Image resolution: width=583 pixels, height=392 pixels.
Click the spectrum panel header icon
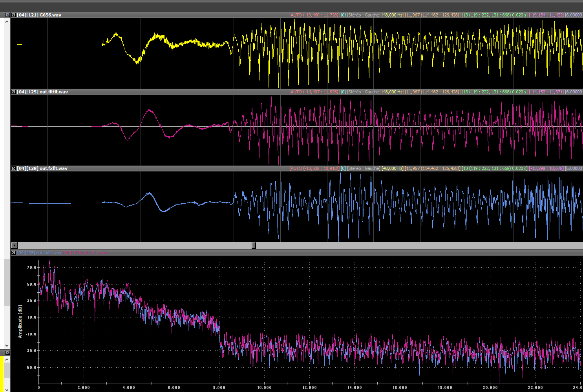pyautogui.click(x=13, y=253)
